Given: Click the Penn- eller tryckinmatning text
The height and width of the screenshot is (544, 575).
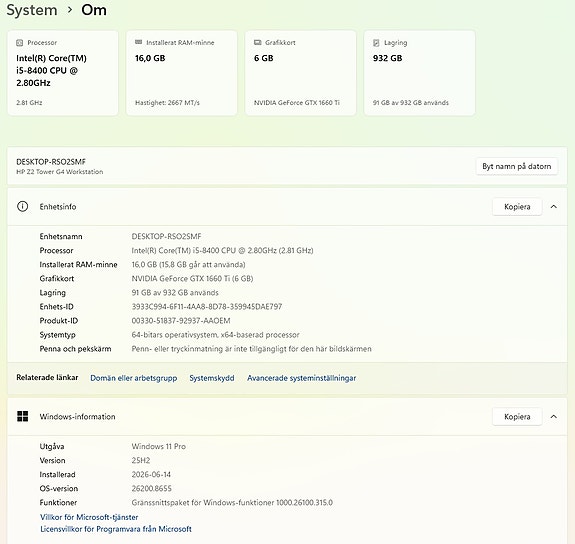Looking at the screenshot, I should coord(252,349).
